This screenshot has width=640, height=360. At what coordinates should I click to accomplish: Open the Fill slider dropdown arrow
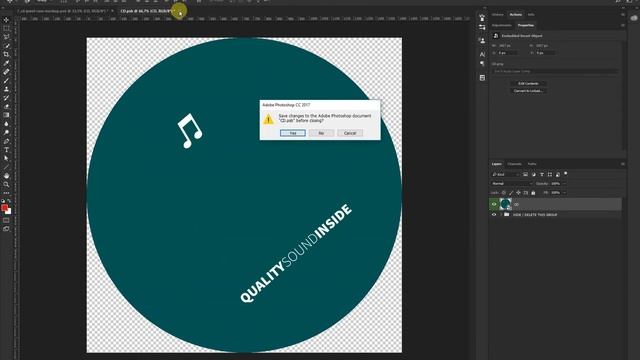coord(564,193)
